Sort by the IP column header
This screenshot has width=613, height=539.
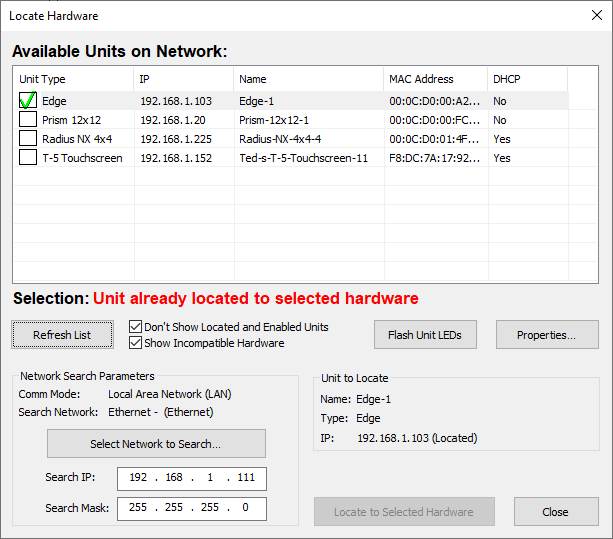tap(184, 79)
